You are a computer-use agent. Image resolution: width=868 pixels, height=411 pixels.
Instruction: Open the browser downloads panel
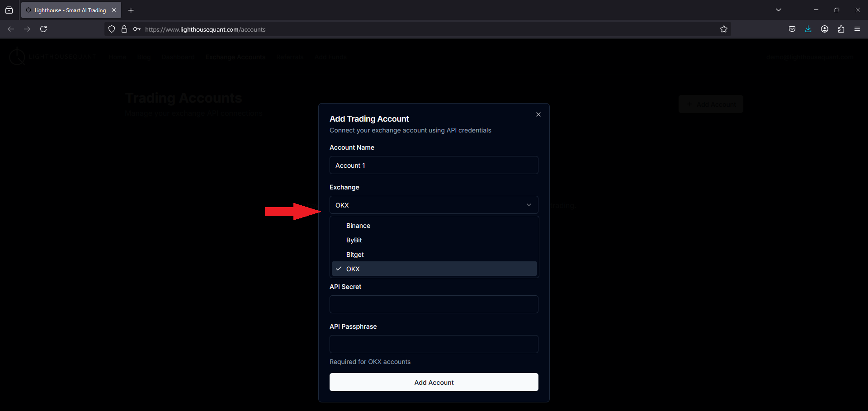click(808, 29)
